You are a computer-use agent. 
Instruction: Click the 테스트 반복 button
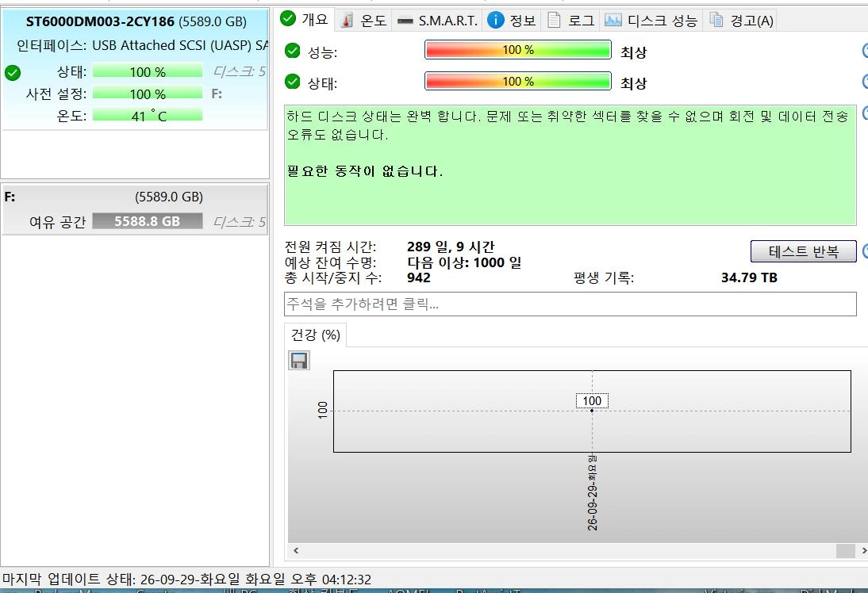coord(803,251)
